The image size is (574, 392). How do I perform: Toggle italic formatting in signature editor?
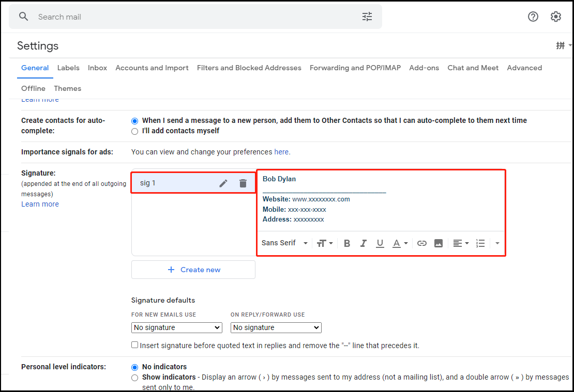tap(363, 243)
